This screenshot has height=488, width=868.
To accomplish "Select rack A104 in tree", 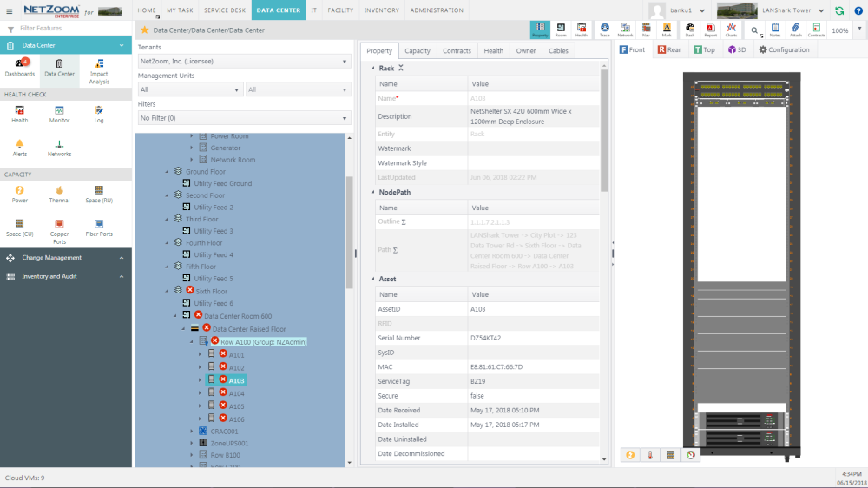I will [x=236, y=393].
